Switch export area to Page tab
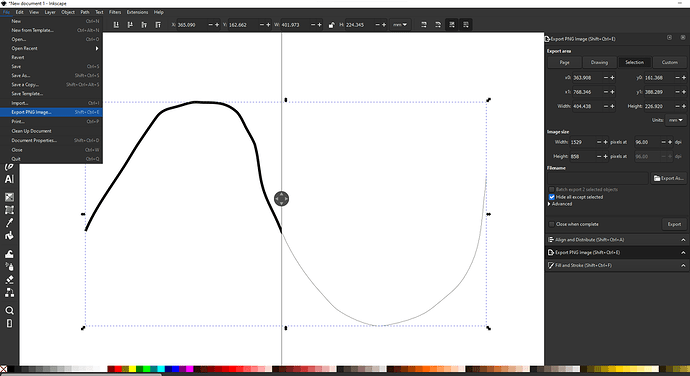This screenshot has width=690, height=376. coord(565,63)
